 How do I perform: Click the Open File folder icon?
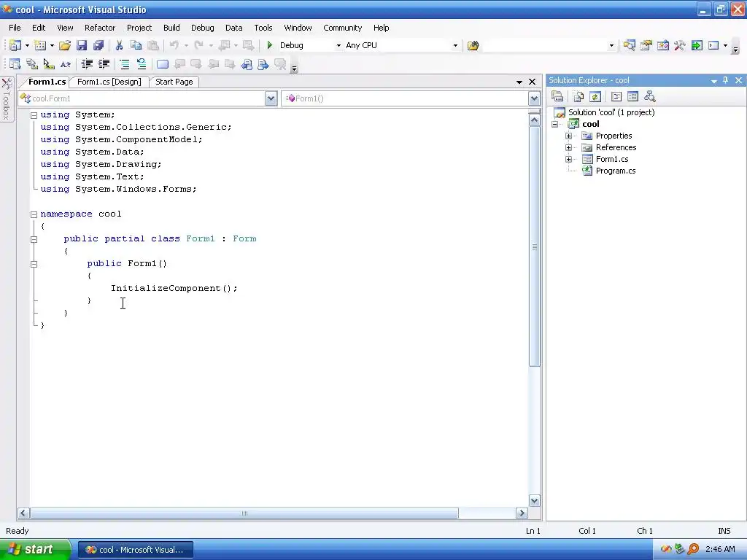click(65, 45)
